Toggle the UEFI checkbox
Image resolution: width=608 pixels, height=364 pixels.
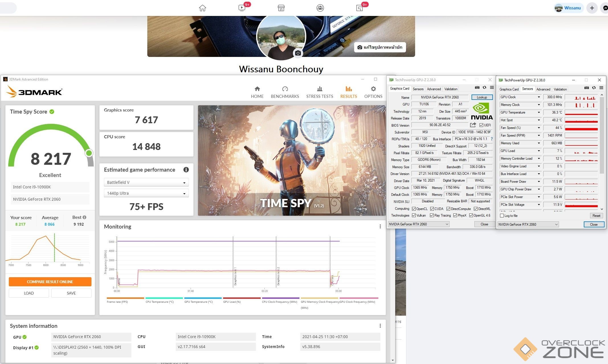pyautogui.click(x=481, y=125)
